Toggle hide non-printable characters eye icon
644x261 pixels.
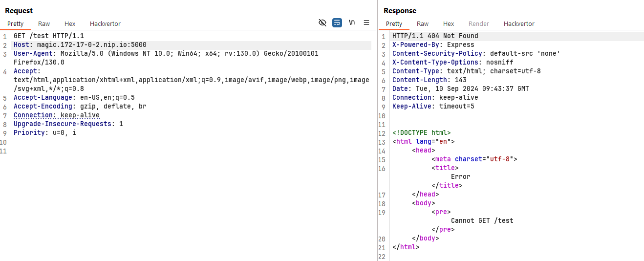click(x=322, y=22)
